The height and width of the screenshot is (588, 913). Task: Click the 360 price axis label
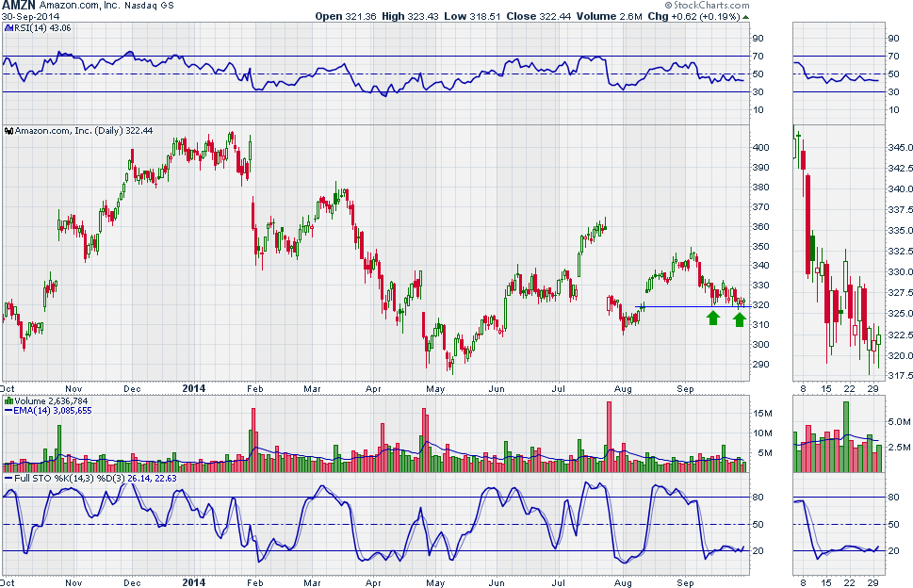(x=761, y=226)
